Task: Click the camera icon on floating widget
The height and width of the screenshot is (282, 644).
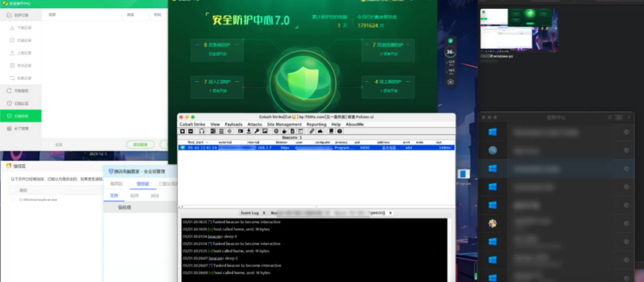Action: [x=450, y=82]
